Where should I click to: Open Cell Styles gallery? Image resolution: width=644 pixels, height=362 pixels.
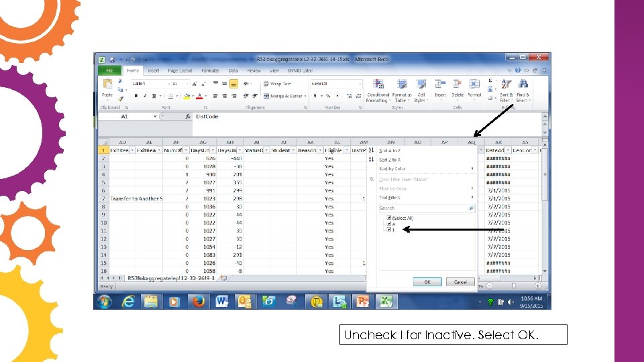tap(421, 90)
